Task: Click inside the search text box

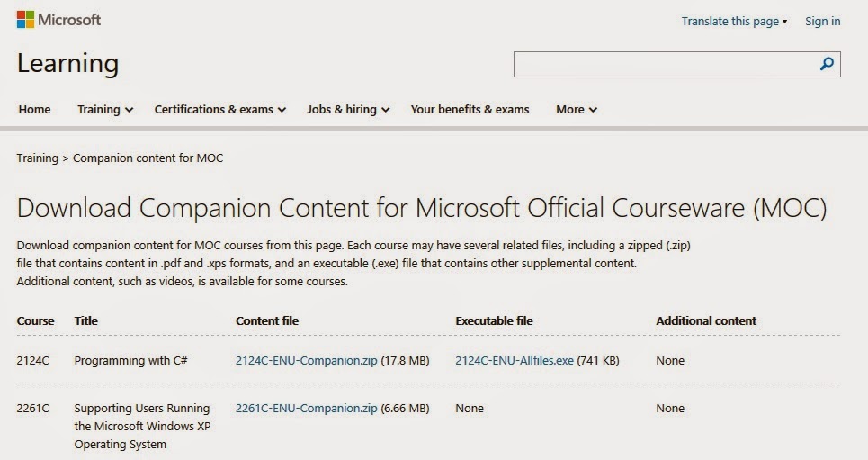Action: pos(665,64)
